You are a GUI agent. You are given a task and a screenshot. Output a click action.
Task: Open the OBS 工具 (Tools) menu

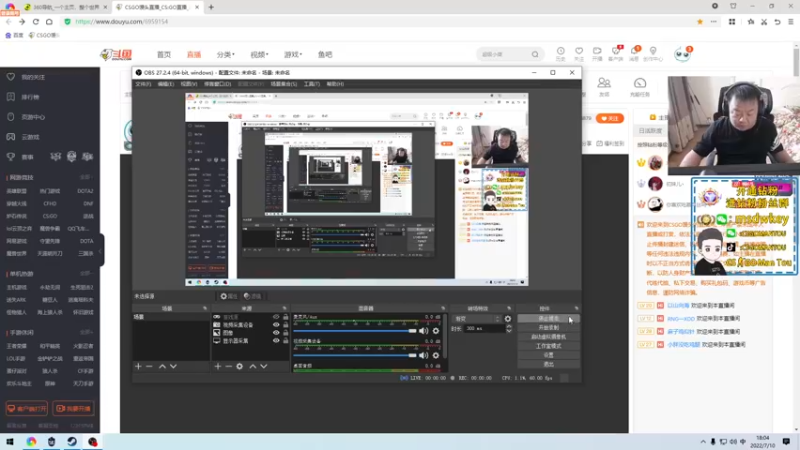(311, 84)
